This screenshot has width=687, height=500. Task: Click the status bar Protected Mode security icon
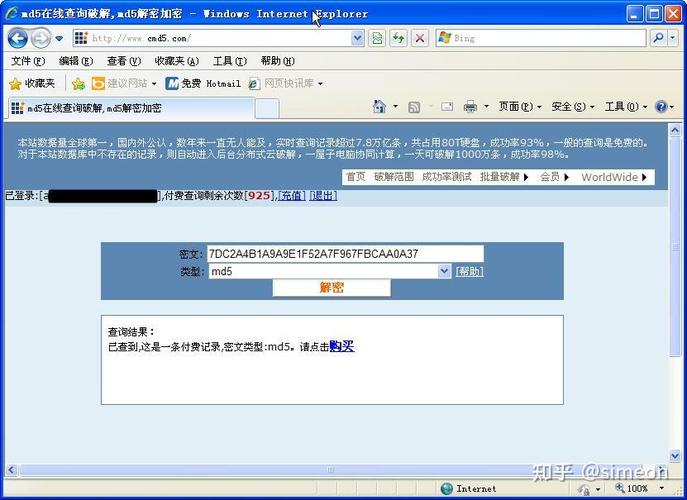pyautogui.click(x=584, y=489)
